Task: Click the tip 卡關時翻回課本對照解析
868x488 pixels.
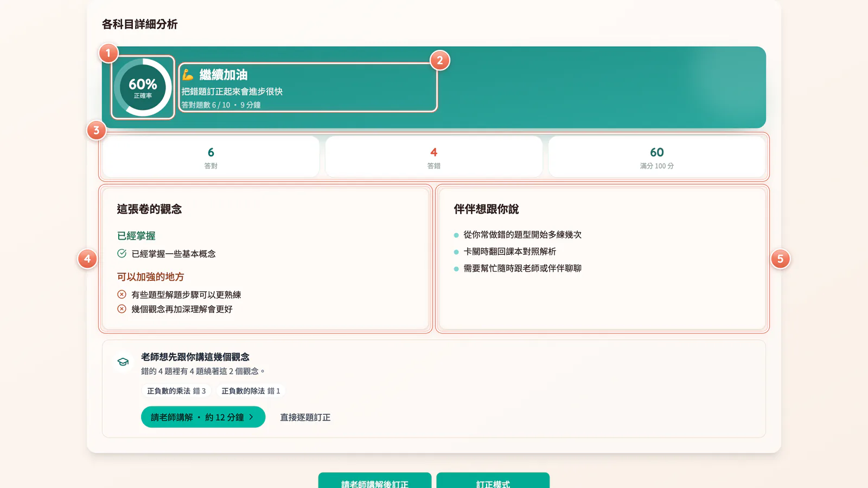Action: coord(510,252)
